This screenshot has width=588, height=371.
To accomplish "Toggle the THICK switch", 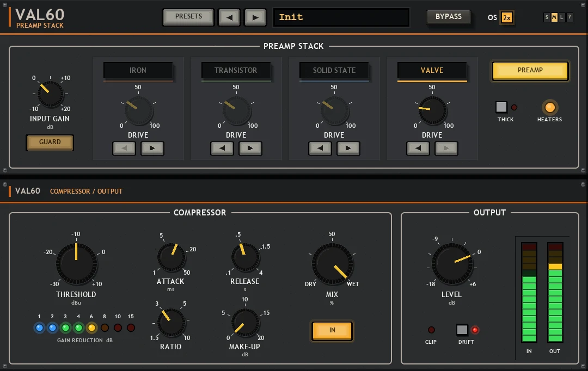I will (501, 107).
